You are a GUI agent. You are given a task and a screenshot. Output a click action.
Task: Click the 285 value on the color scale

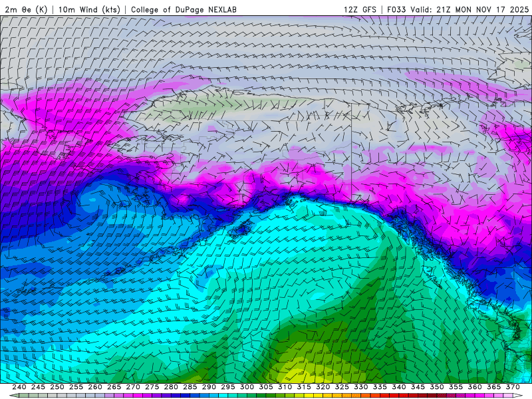pos(190,387)
